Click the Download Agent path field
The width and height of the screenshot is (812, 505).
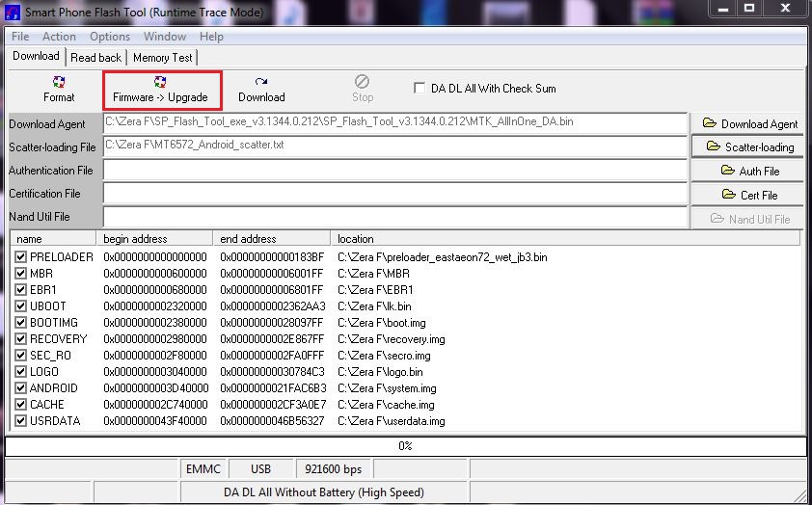395,123
